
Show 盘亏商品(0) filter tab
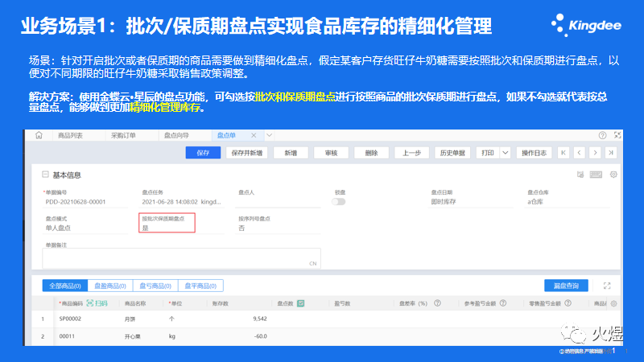pyautogui.click(x=155, y=286)
